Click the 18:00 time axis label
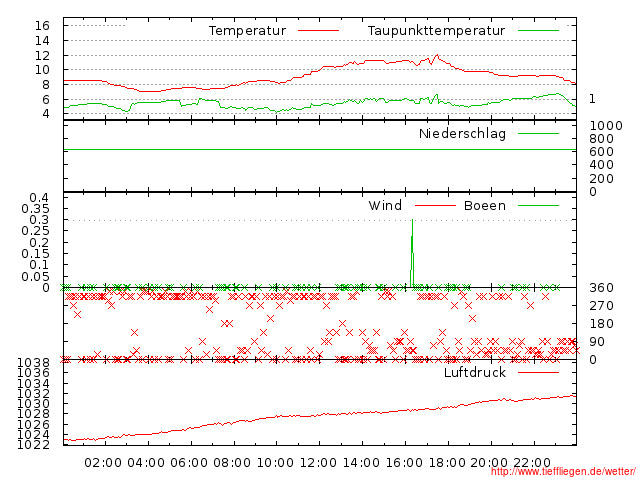The image size is (640, 480). (x=447, y=463)
